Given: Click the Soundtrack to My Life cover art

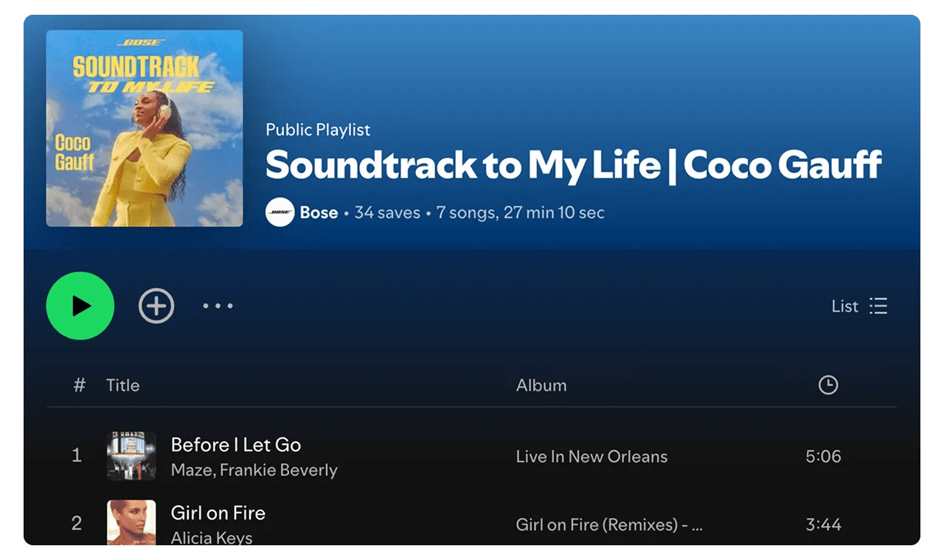Looking at the screenshot, I should pyautogui.click(x=145, y=128).
